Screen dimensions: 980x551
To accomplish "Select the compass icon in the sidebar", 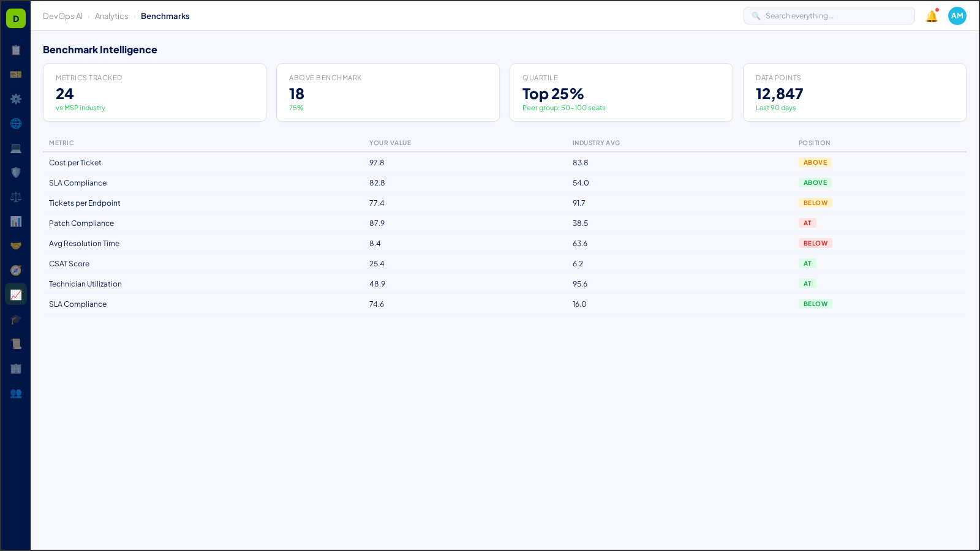I will (16, 270).
